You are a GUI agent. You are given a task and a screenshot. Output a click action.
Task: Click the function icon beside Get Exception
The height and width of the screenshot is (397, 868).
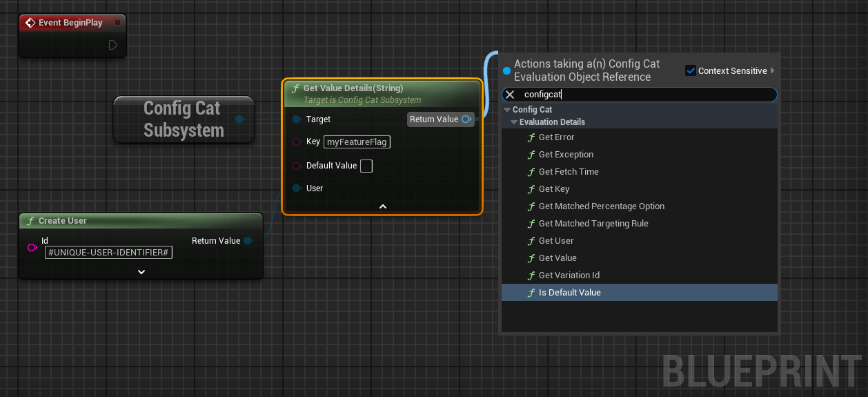tap(531, 155)
